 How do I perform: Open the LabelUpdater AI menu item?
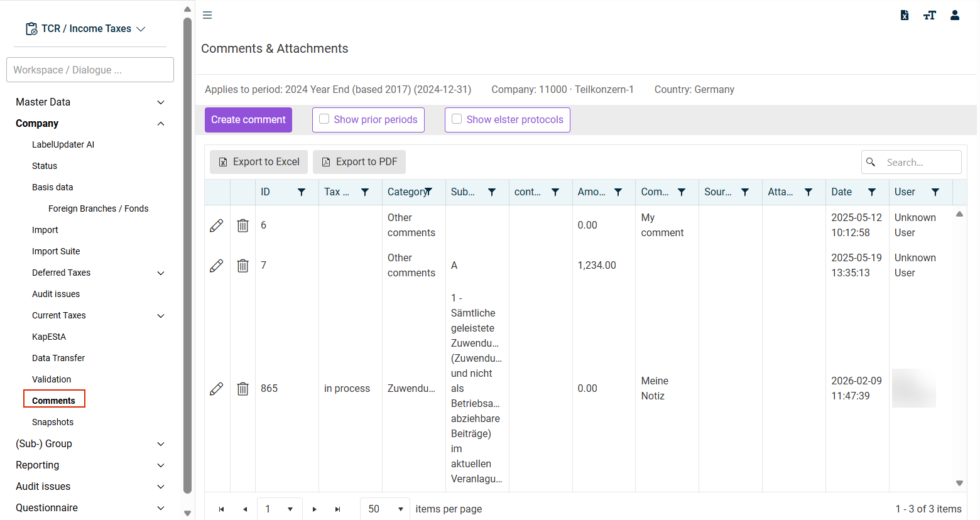(x=63, y=144)
